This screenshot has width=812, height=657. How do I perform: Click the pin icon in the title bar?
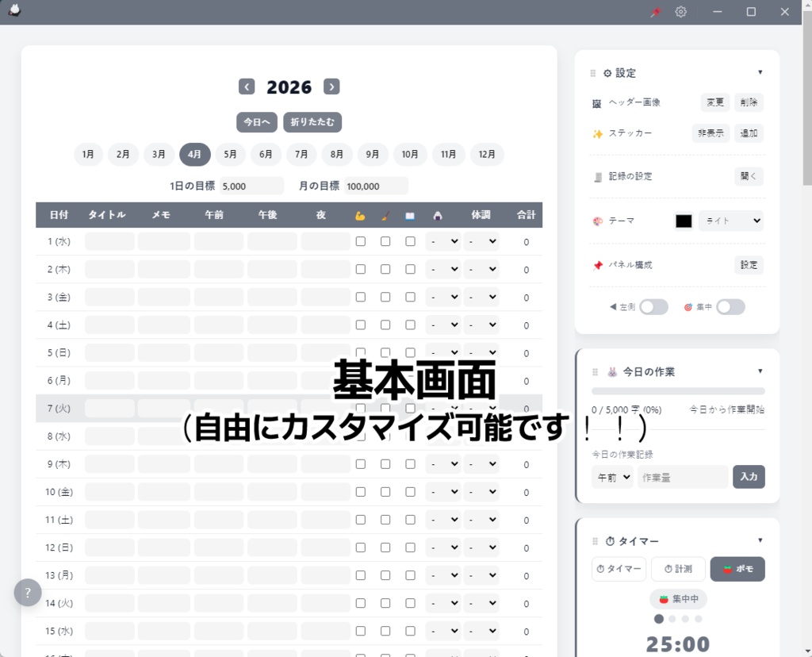coord(654,12)
